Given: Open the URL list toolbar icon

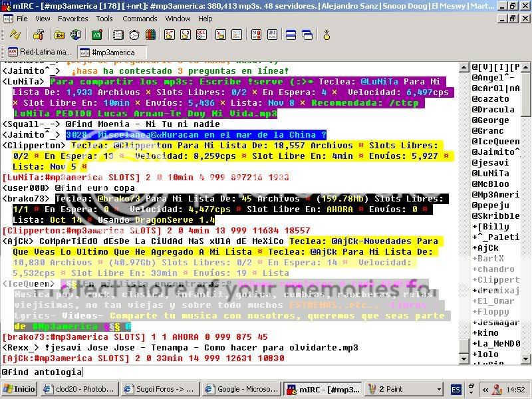Looking at the screenshot, I should tap(272, 35).
